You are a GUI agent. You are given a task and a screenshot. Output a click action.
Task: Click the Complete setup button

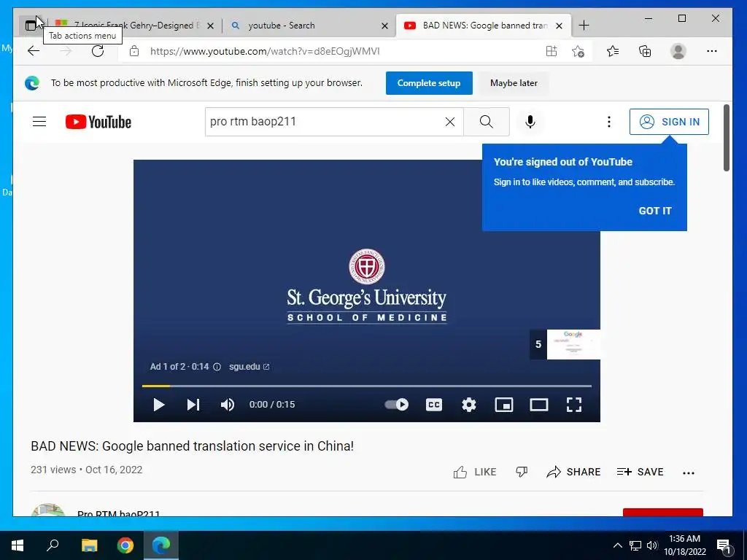[429, 83]
